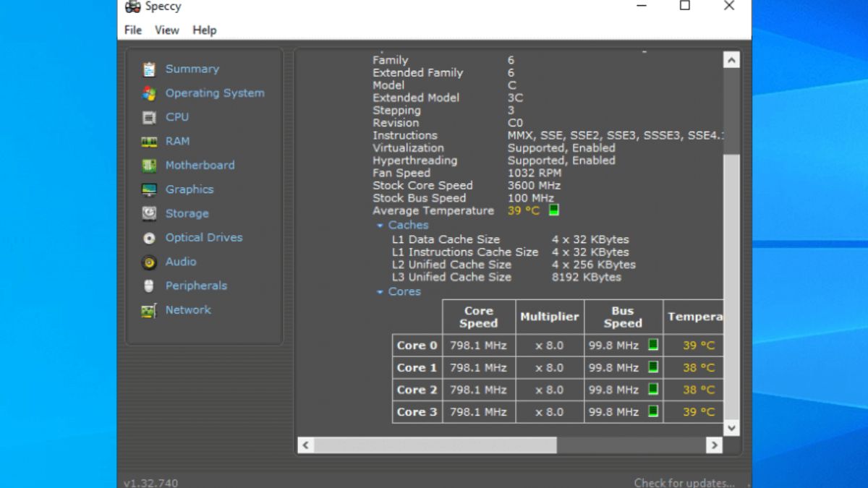The height and width of the screenshot is (488, 868).
Task: Click the horizontal scrollbar left arrow
Action: point(306,445)
